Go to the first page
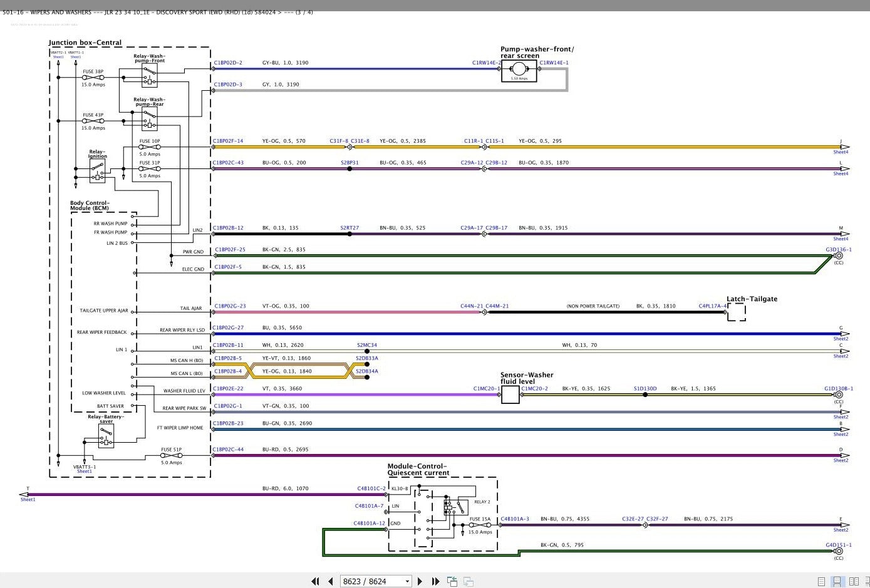Image resolution: width=870 pixels, height=588 pixels. pos(315,581)
